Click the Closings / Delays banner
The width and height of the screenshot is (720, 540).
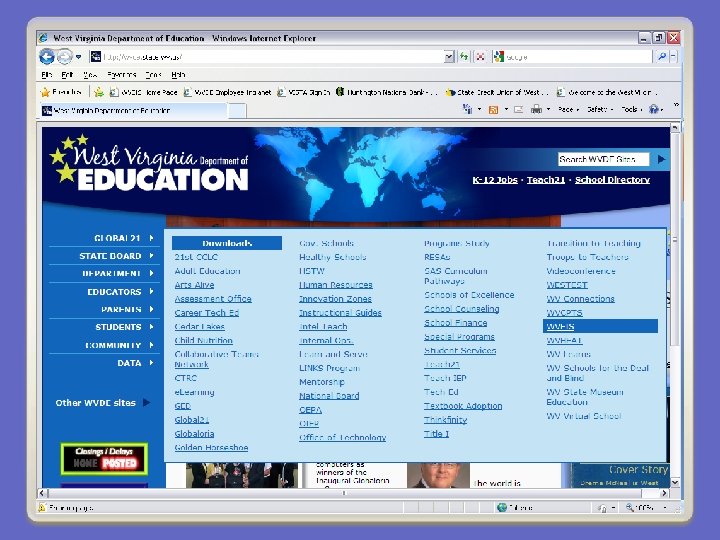pos(104,458)
